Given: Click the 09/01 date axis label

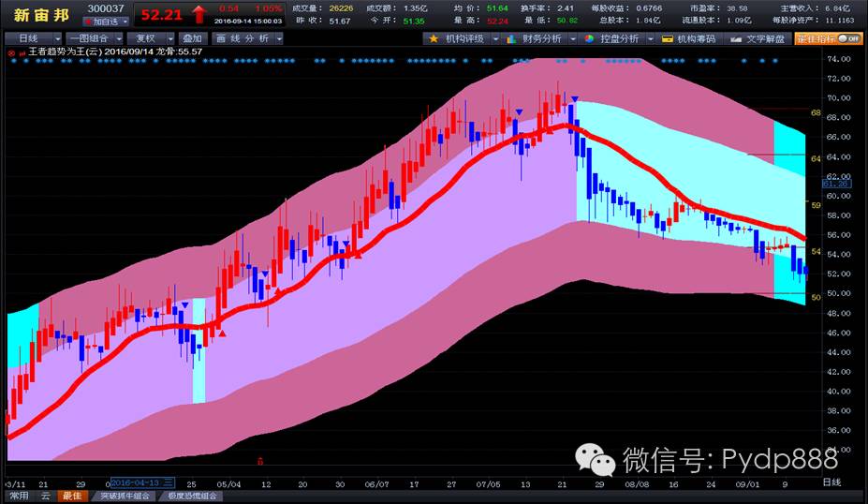Looking at the screenshot, I should 747,484.
